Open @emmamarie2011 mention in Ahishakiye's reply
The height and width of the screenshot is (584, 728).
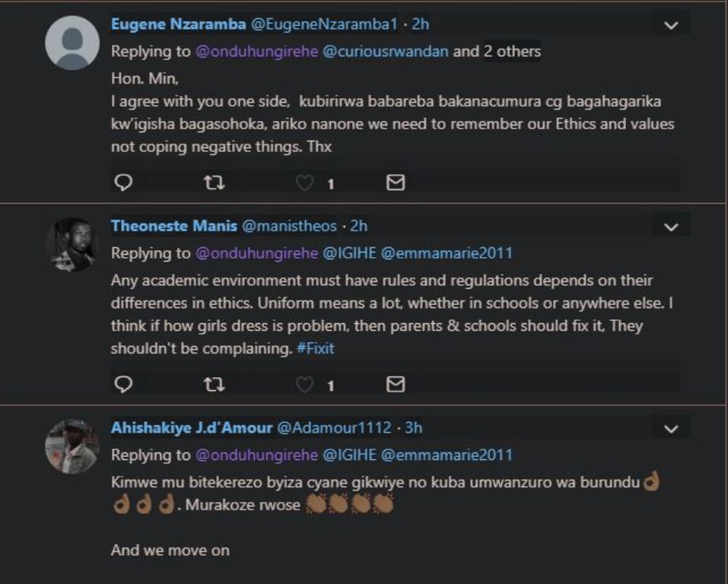point(447,455)
